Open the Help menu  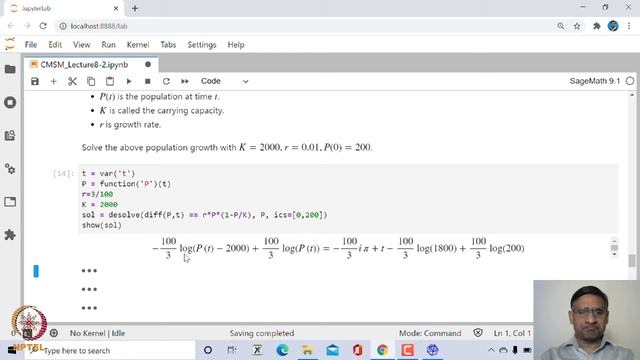[x=236, y=45]
